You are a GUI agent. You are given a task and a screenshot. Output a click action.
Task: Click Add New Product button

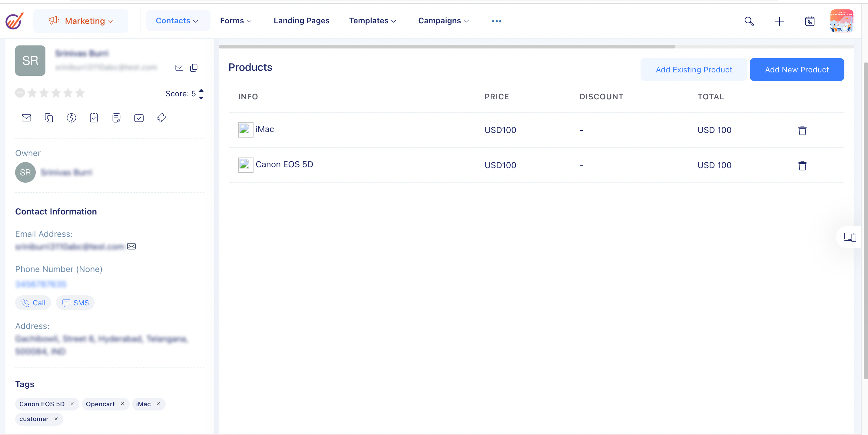(x=797, y=70)
